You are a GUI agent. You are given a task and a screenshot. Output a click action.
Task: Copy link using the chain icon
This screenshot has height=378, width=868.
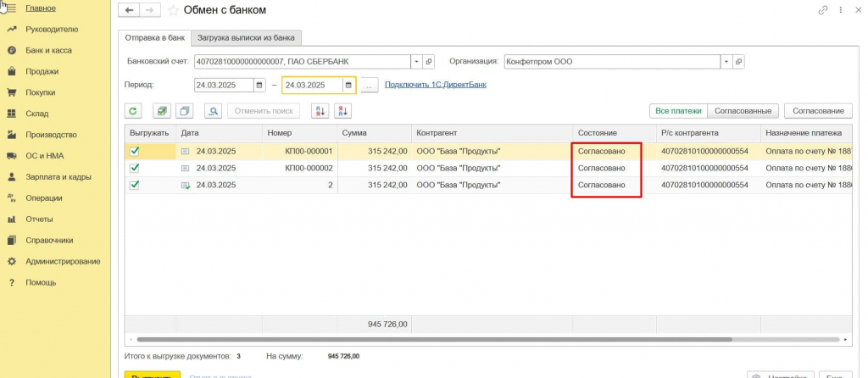[823, 10]
